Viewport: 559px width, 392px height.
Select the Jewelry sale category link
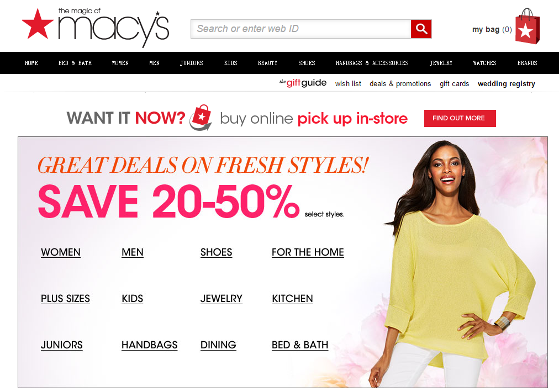click(221, 299)
